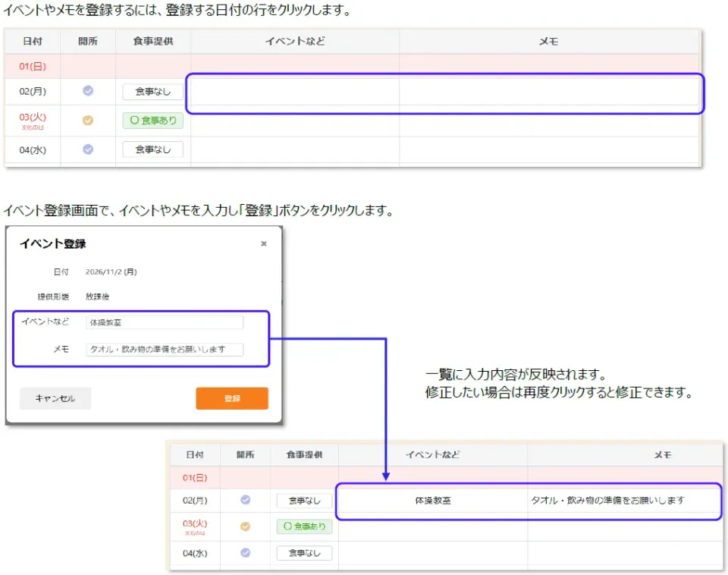Toggle open status for 02(月) in top table
This screenshot has width=728, height=575.
pyautogui.click(x=88, y=90)
